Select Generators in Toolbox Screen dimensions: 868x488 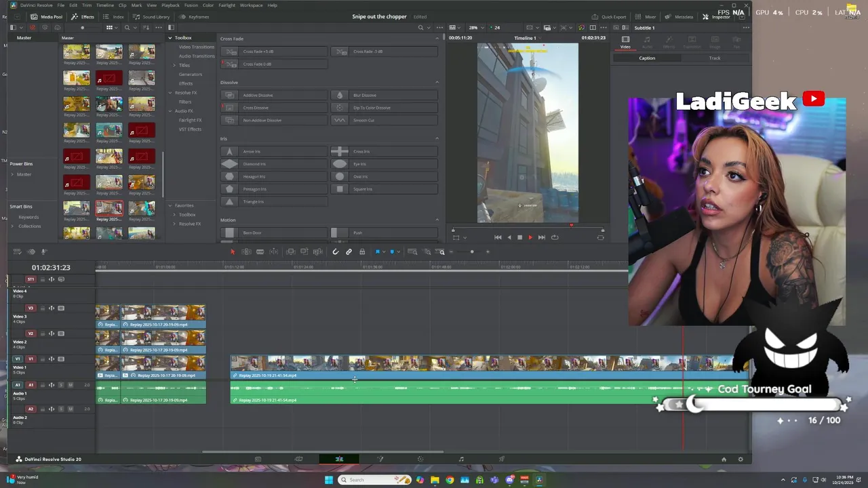[x=191, y=75]
